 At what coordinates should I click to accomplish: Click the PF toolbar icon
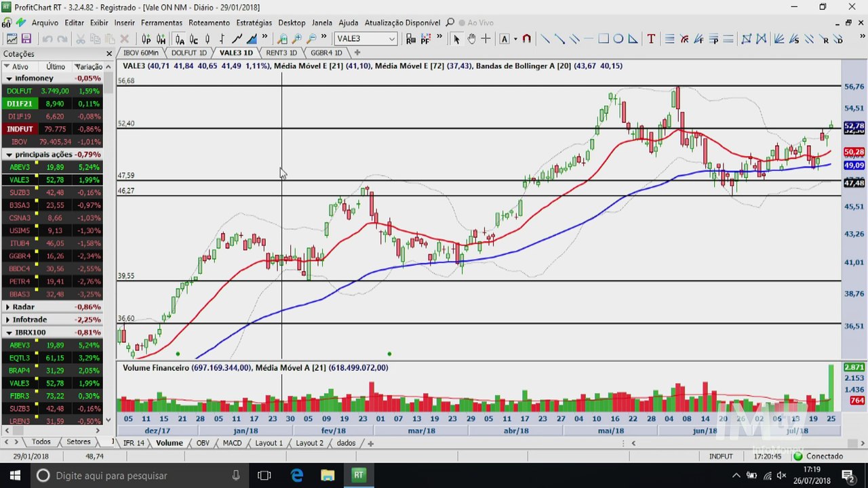coord(425,39)
